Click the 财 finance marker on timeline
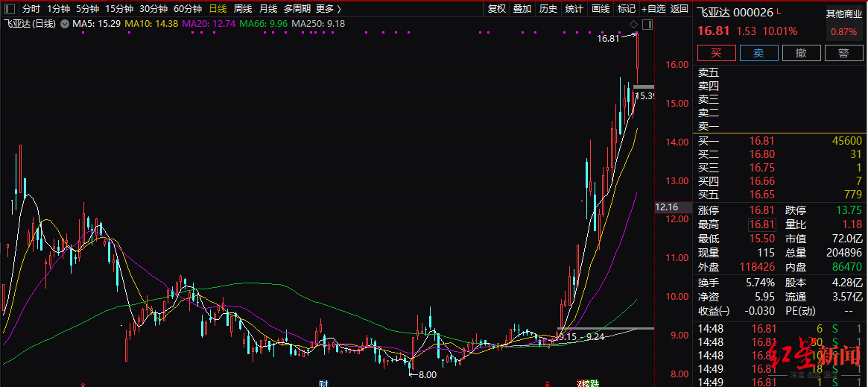Viewport: 868px width, 387px height. click(x=323, y=383)
